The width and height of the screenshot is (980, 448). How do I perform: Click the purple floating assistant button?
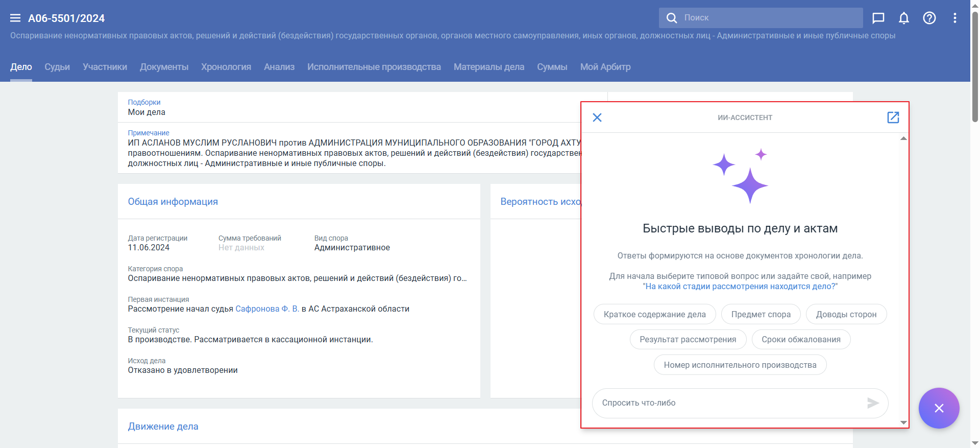coord(939,408)
